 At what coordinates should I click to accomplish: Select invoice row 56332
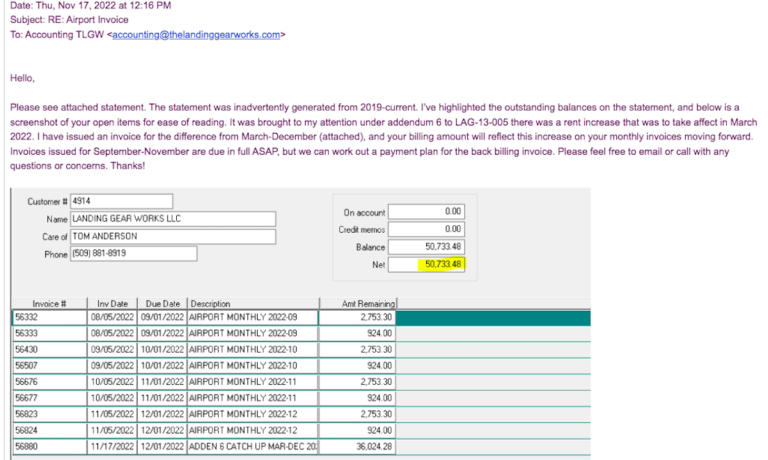[49, 317]
